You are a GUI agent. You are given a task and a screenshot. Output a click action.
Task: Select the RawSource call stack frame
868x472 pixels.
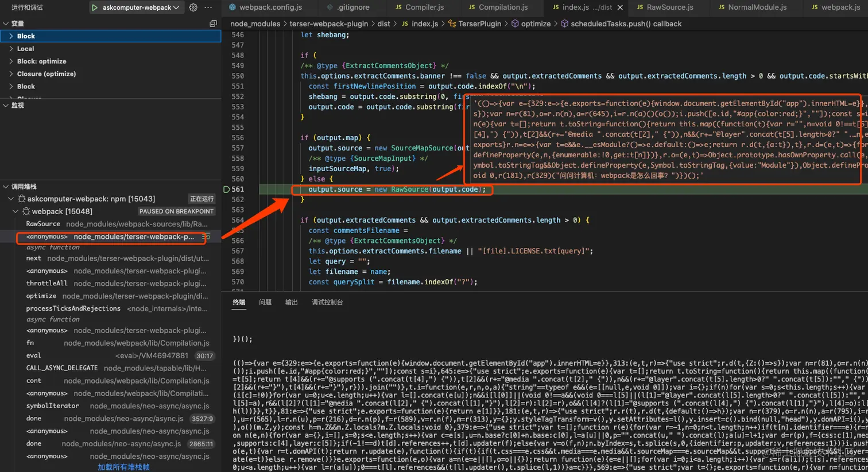coord(43,224)
